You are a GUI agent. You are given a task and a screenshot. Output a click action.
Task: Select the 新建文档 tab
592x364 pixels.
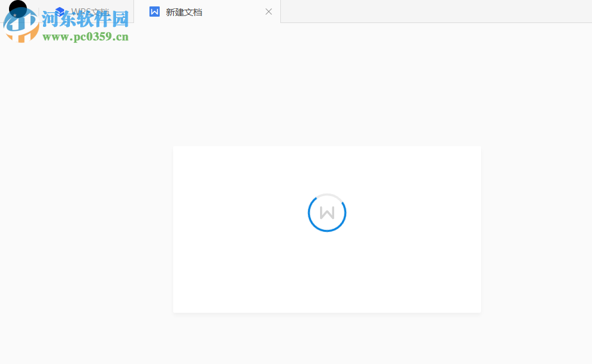(207, 12)
